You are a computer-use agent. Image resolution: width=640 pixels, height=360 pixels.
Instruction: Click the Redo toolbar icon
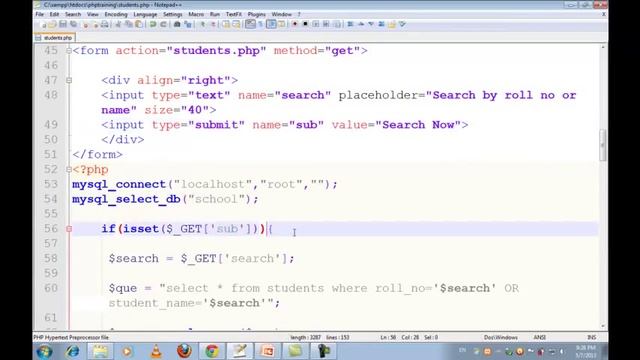click(163, 24)
